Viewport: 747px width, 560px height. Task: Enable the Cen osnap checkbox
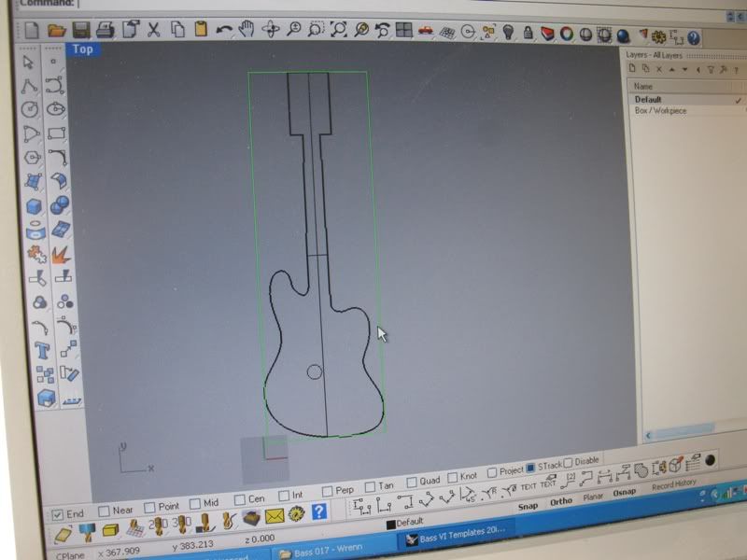240,499
